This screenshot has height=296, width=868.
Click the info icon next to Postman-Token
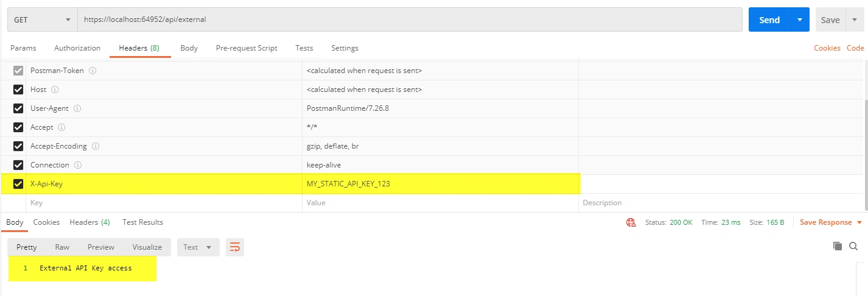click(93, 71)
